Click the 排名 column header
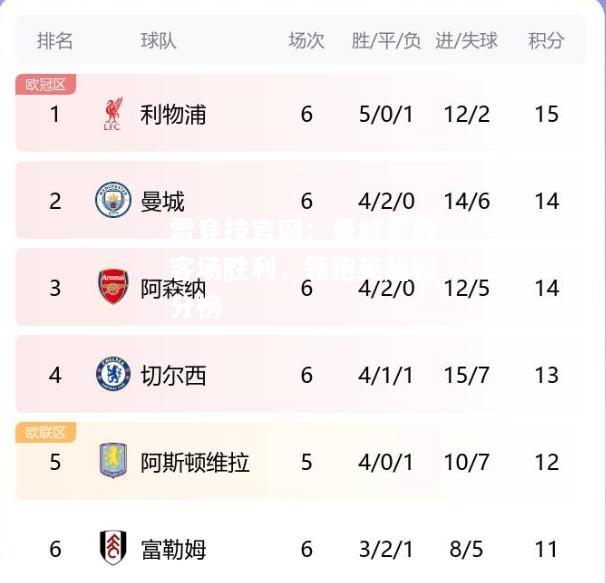The image size is (606, 583). [x=54, y=41]
